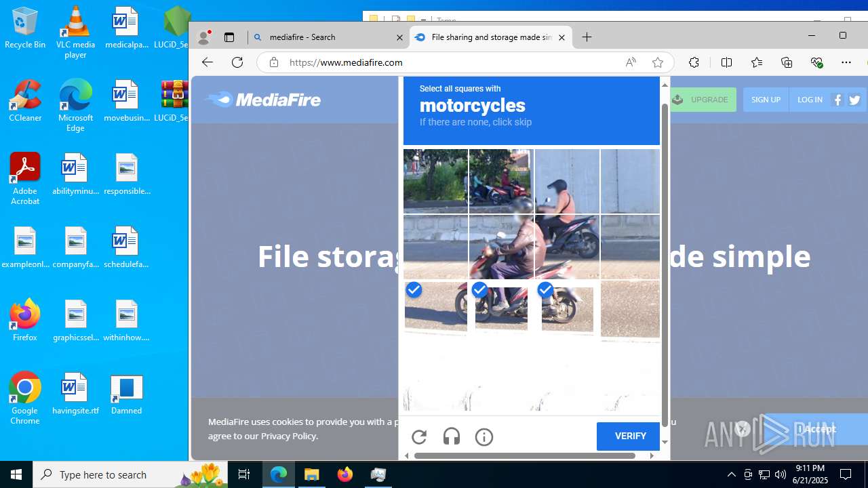868x488 pixels.
Task: Add this page to favorites star
Action: 657,62
